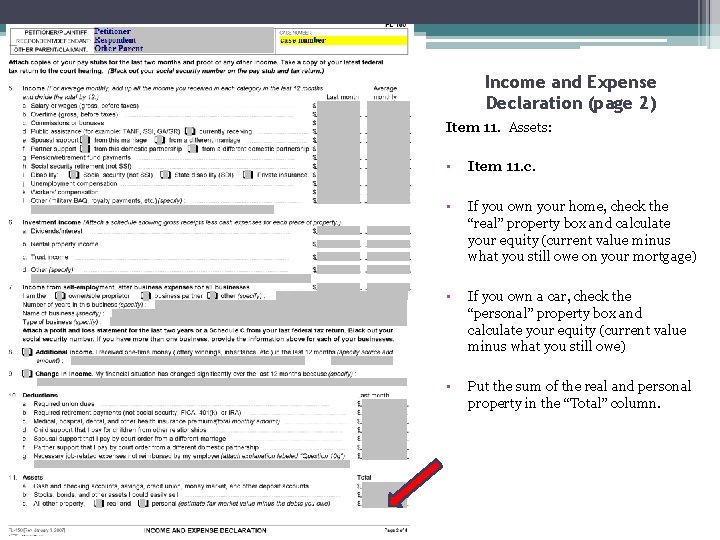Screen dimensions: 720x540
Task: Click self-employment income last month field
Action: [338, 287]
